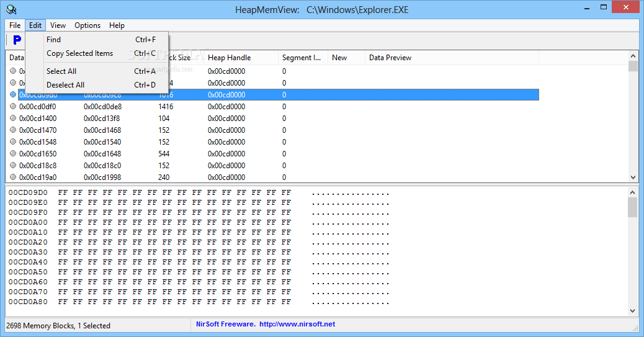Click the blue P toolbar icon
This screenshot has height=337, width=644.
(x=17, y=40)
